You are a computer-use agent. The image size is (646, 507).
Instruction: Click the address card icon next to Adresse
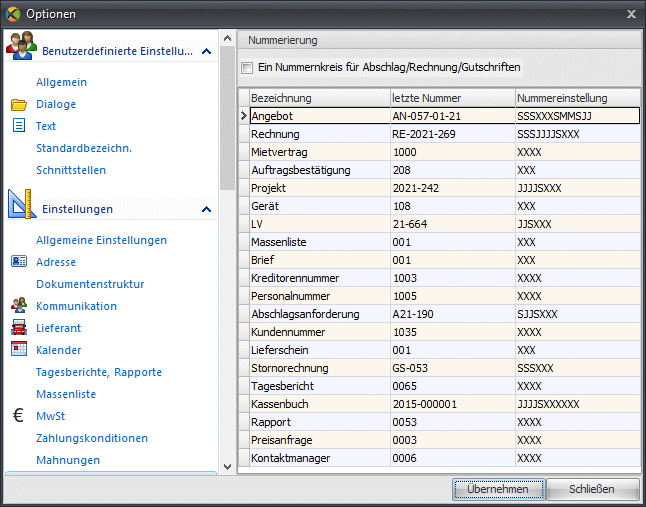[19, 262]
